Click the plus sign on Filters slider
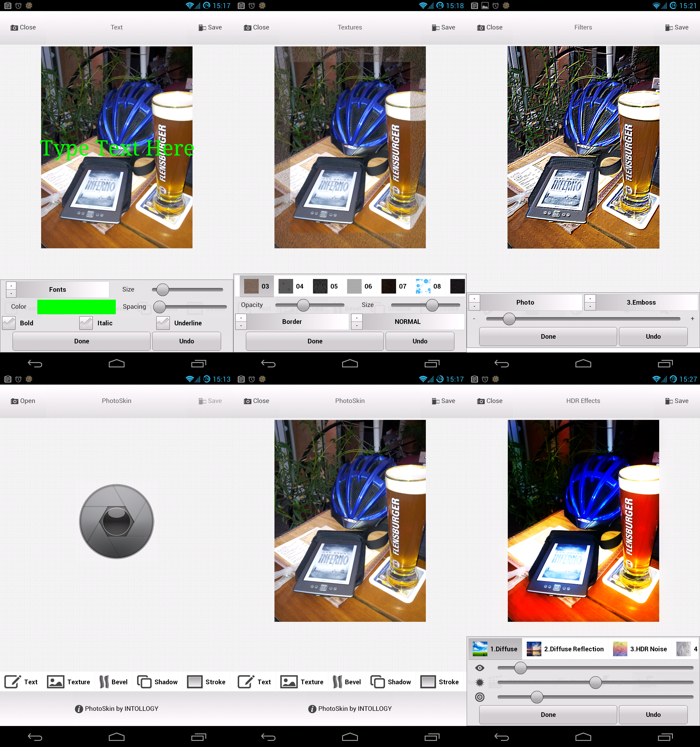This screenshot has width=700, height=747. pos(692,318)
